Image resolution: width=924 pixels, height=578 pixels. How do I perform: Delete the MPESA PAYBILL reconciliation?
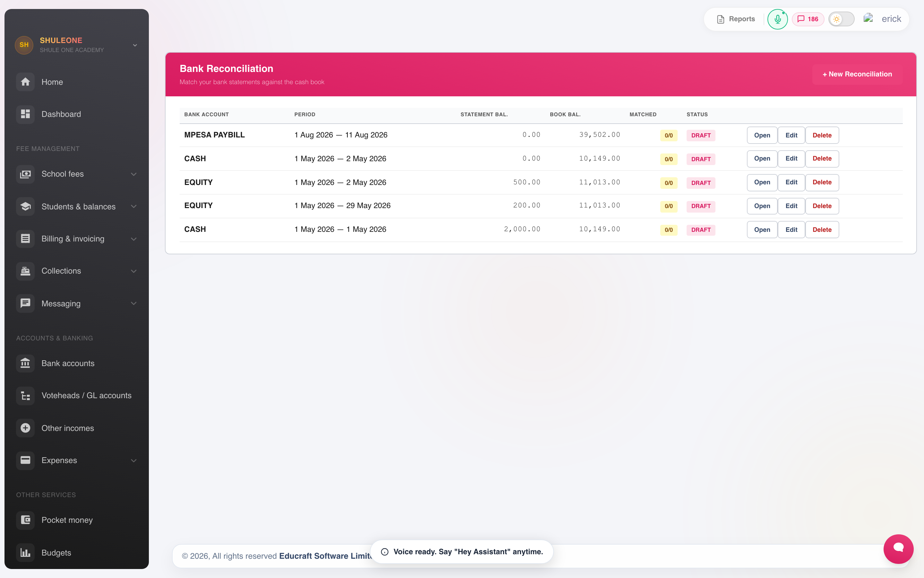[x=822, y=135]
